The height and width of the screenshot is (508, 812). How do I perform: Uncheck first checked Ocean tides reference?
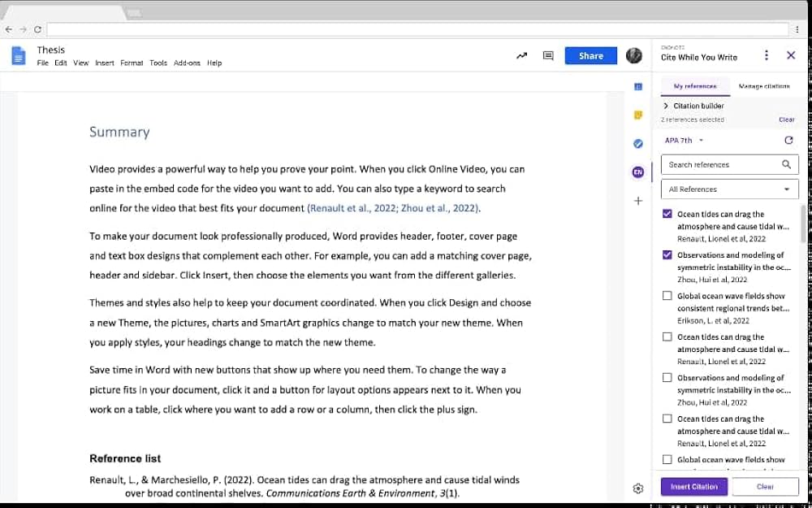pos(667,214)
